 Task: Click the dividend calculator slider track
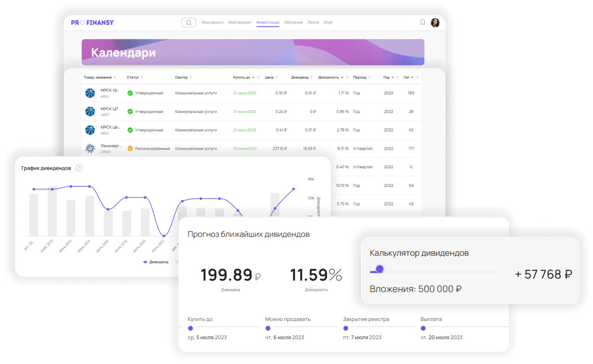click(x=434, y=271)
